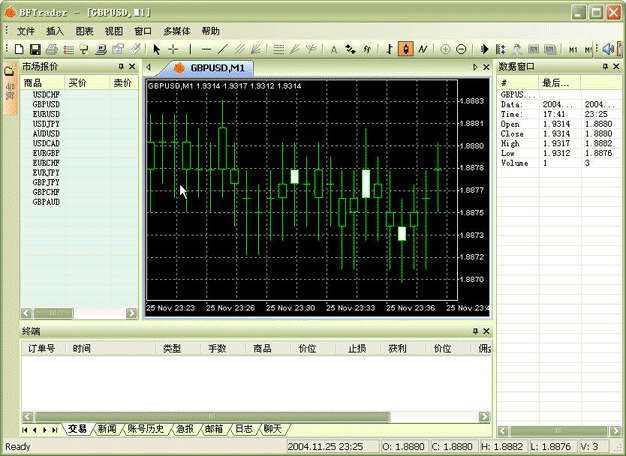This screenshot has height=456, width=626.
Task: Select the vertical line drawing tool
Action: [x=190, y=50]
